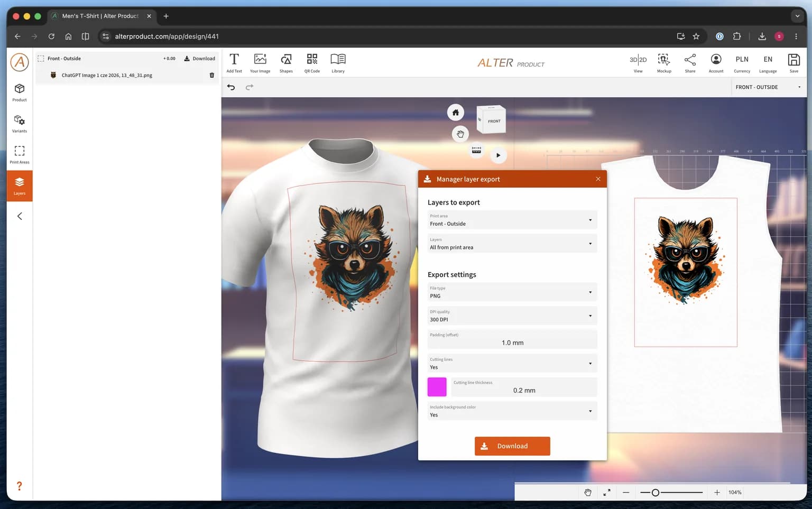Open the browser three-dot menu

pos(796,36)
